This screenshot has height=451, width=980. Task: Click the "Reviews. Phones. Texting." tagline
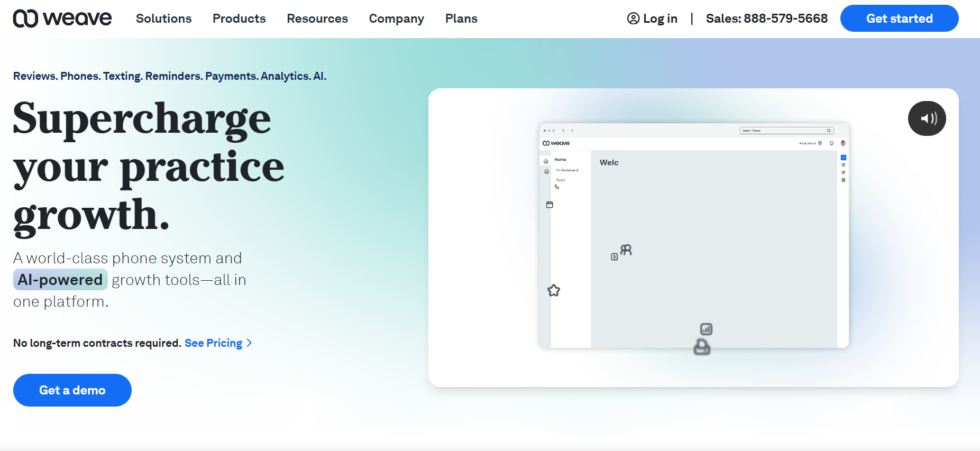pyautogui.click(x=78, y=76)
